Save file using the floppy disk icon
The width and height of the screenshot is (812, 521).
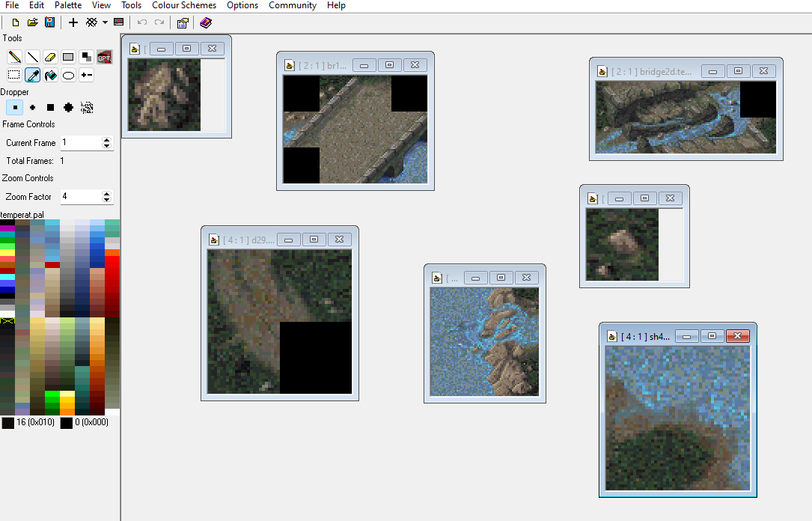pos(49,22)
